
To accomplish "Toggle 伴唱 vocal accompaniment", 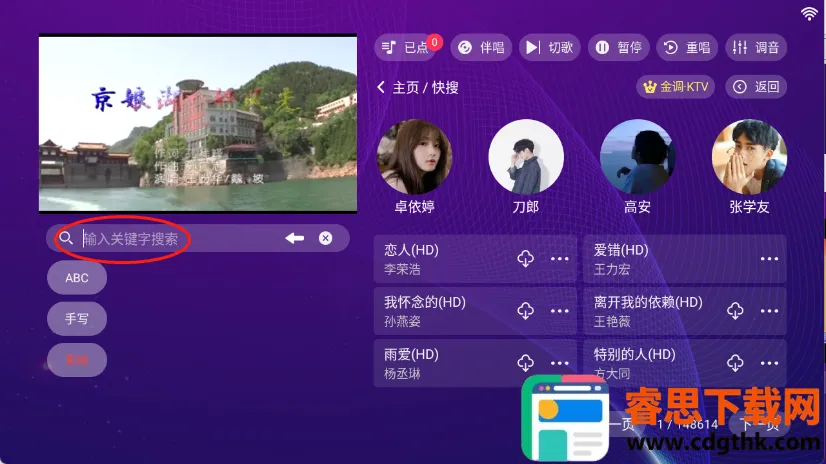I will pyautogui.click(x=481, y=47).
